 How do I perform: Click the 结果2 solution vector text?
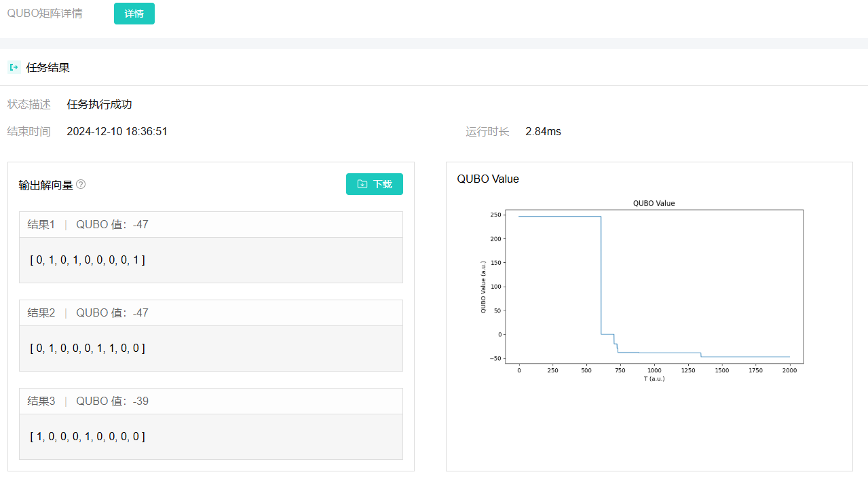tap(88, 348)
